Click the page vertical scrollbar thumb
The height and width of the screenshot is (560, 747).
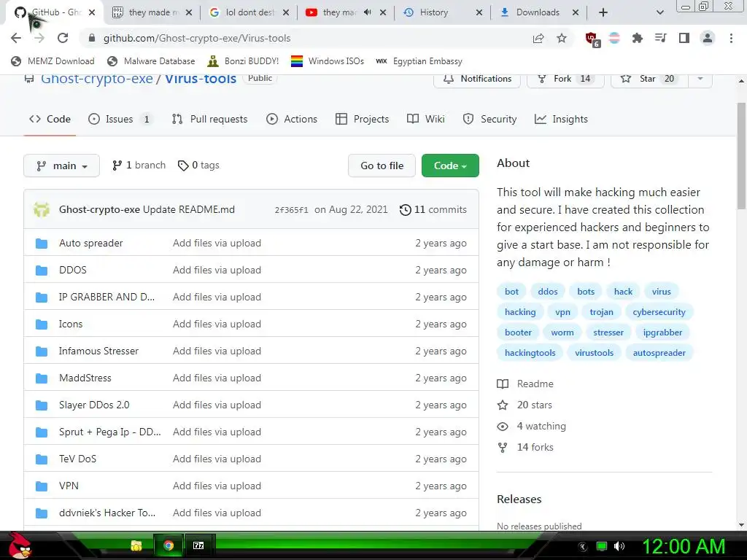click(x=741, y=155)
